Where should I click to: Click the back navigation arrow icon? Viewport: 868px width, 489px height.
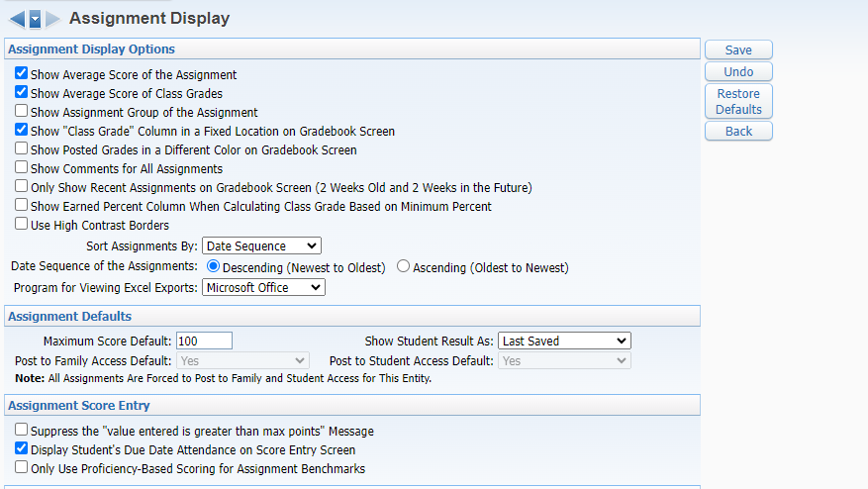(16, 19)
